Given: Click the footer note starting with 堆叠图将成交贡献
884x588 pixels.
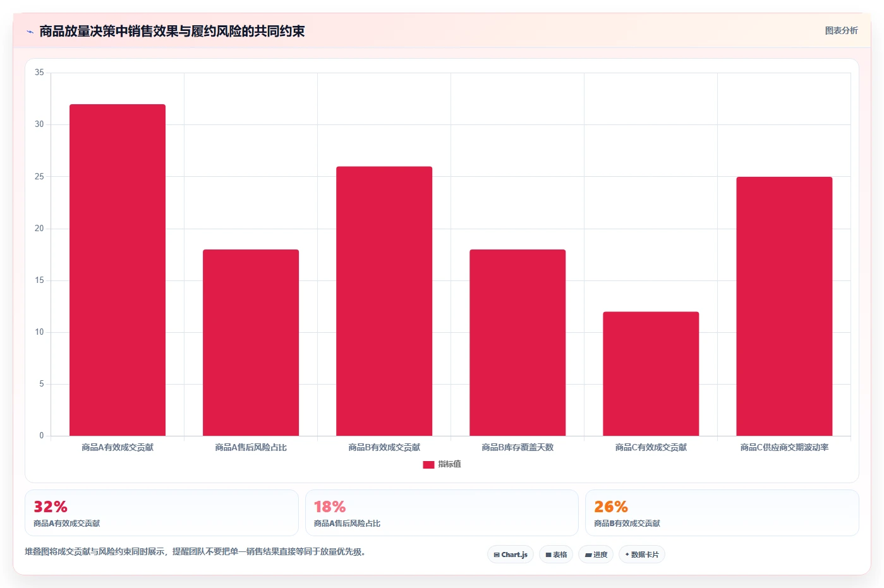Looking at the screenshot, I should pos(195,551).
